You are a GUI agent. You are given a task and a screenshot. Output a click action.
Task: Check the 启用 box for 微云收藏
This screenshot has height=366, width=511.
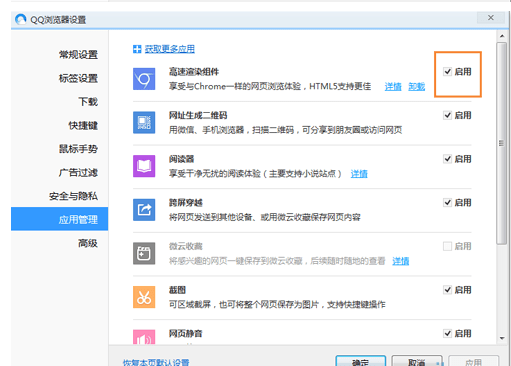click(447, 246)
